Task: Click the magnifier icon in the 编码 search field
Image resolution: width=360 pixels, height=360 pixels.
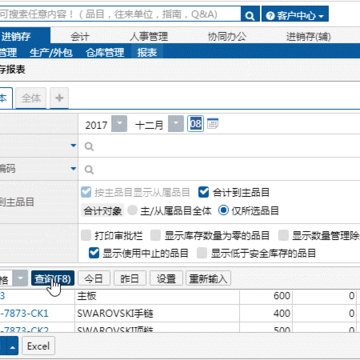Action: [x=89, y=170]
